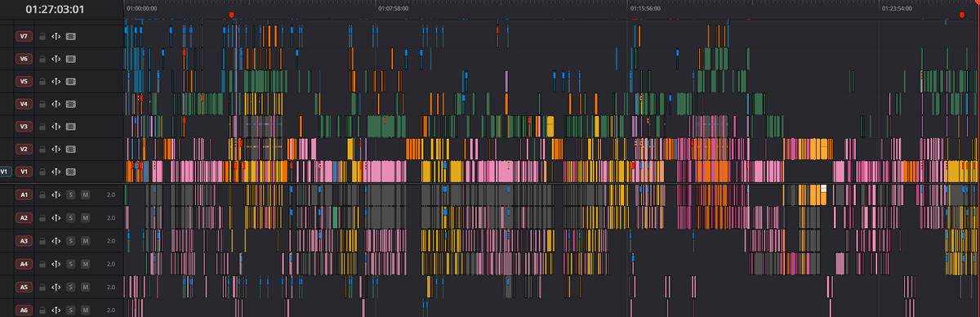Image resolution: width=980 pixels, height=317 pixels.
Task: Toggle auto track selector on A4
Action: click(x=56, y=264)
